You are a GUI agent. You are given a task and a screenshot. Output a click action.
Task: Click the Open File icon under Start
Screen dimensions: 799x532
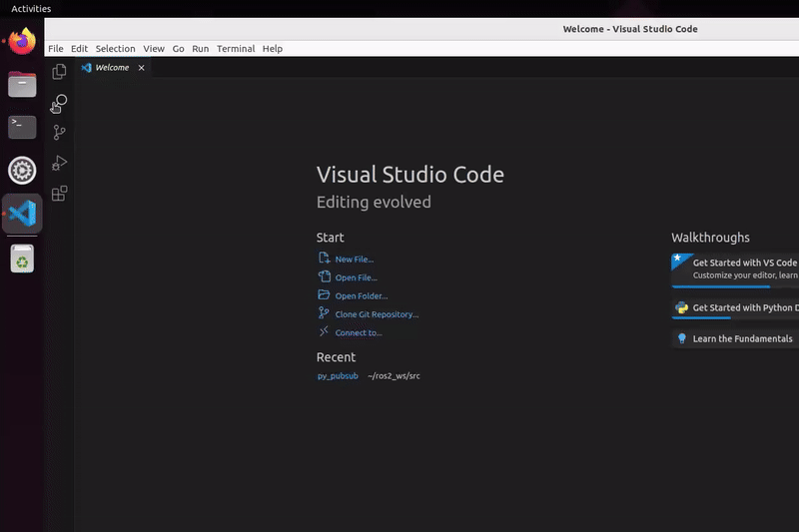tap(324, 276)
